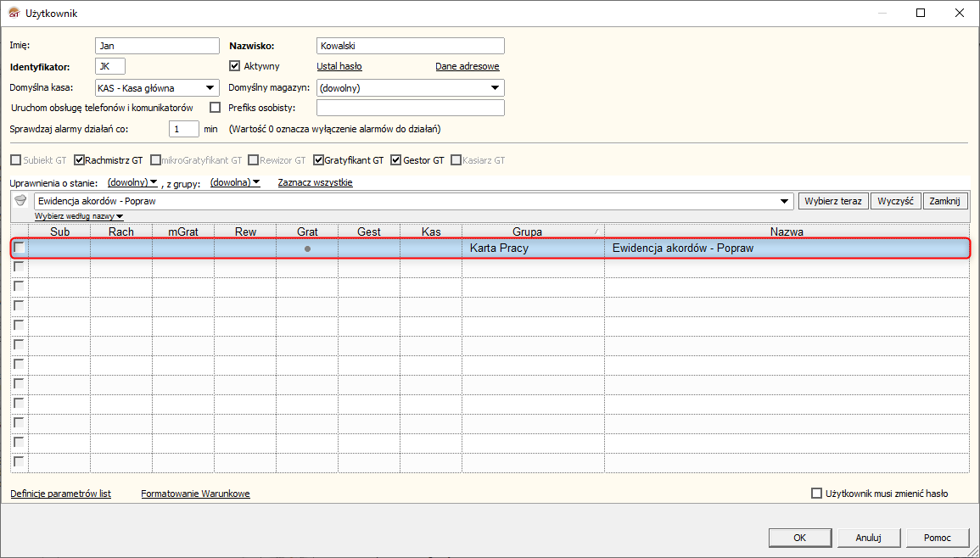
Task: Expand the Wybierz według nazwy menu
Action: [79, 216]
